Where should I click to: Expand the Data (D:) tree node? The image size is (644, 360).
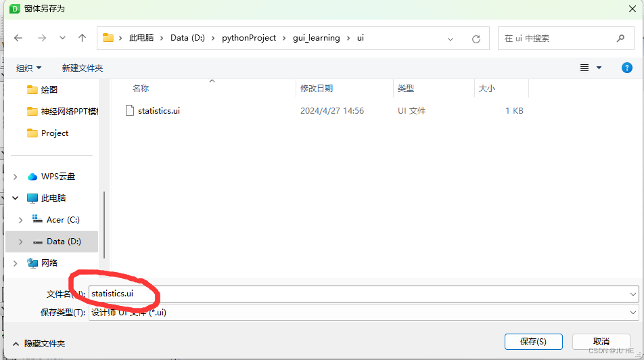(20, 242)
